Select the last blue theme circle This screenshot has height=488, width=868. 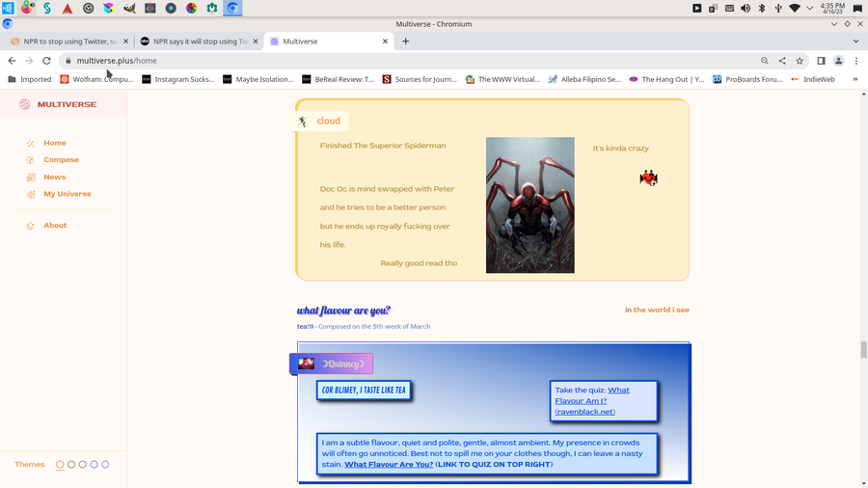(x=105, y=465)
